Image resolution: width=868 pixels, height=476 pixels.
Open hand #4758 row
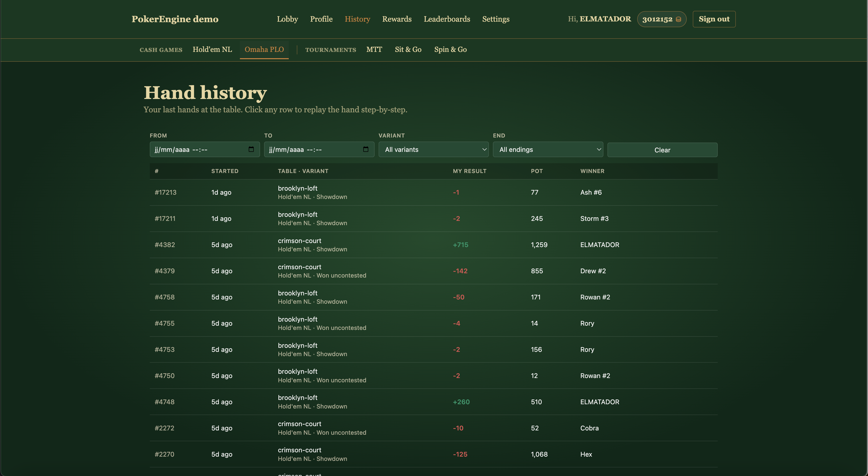point(433,297)
